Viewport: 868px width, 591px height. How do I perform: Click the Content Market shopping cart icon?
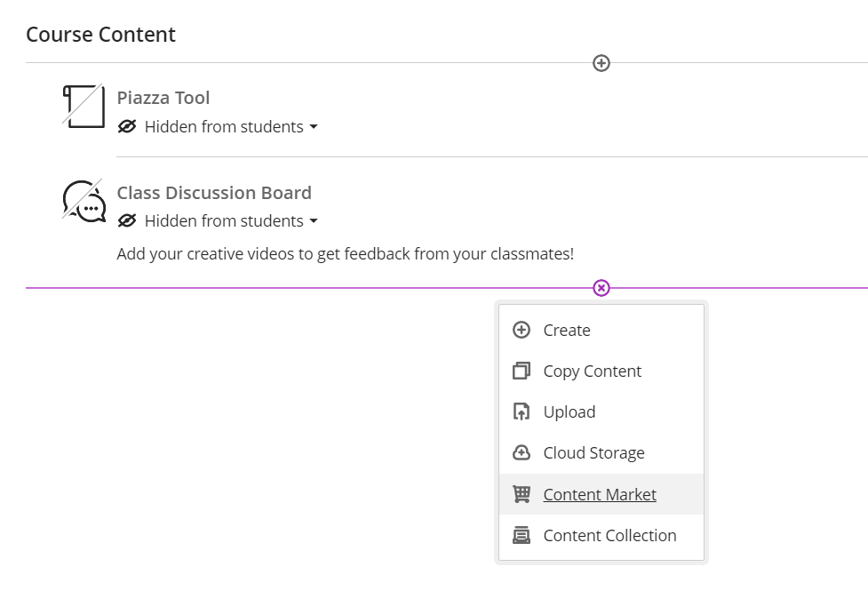[522, 494]
